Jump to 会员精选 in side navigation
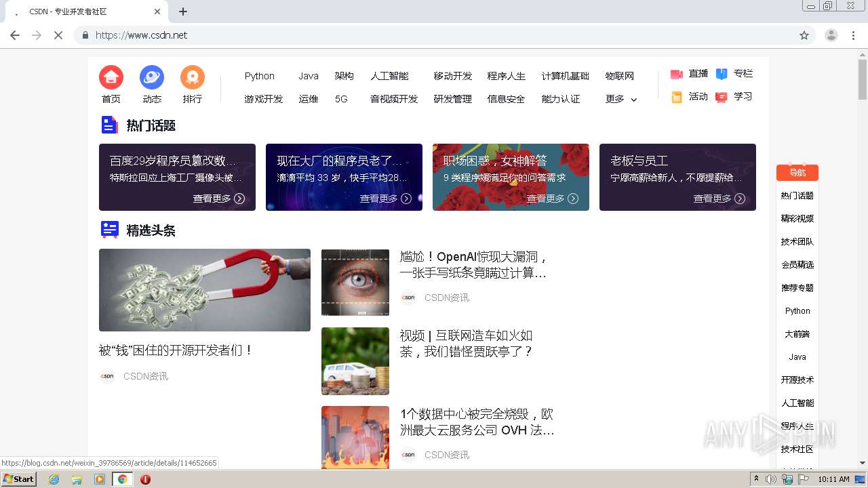This screenshot has height=488, width=868. [797, 265]
